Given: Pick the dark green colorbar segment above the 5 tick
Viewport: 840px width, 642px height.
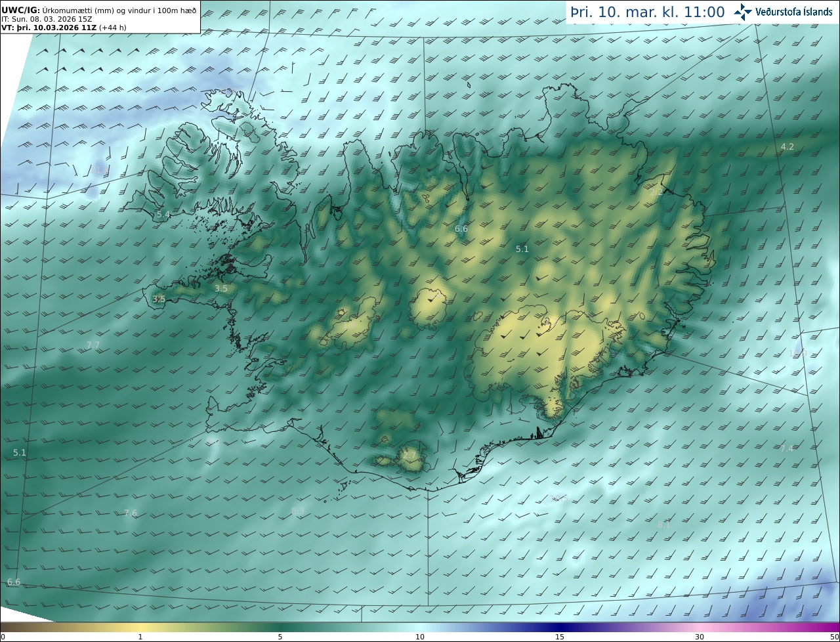Looking at the screenshot, I should pyautogui.click(x=280, y=628).
